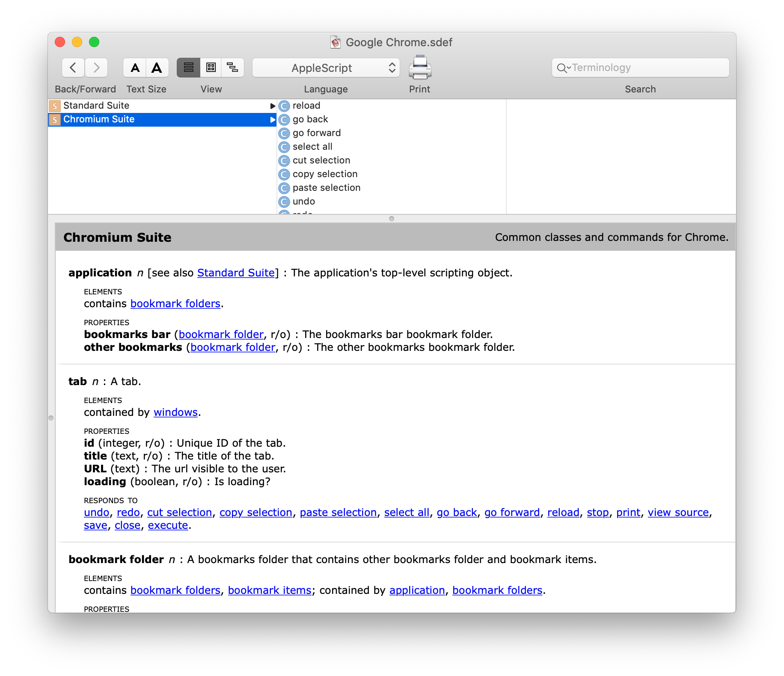
Task: Open the windows link under tab elements
Action: tap(175, 412)
